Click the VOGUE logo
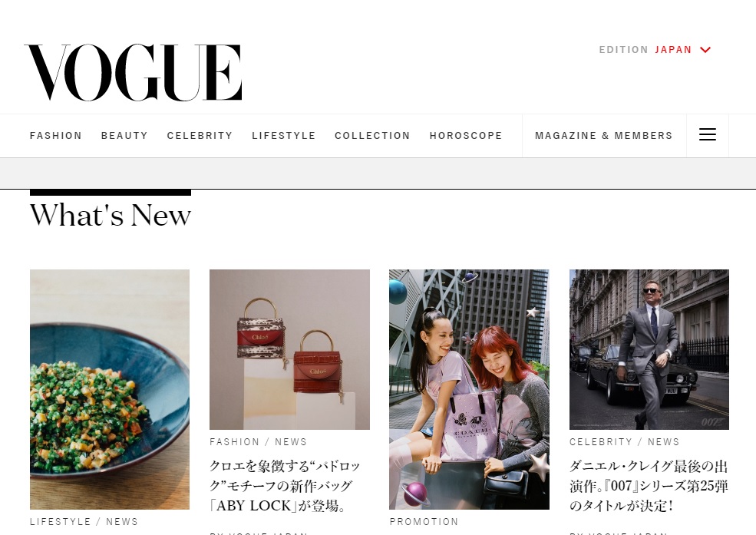The image size is (756, 535). click(133, 73)
